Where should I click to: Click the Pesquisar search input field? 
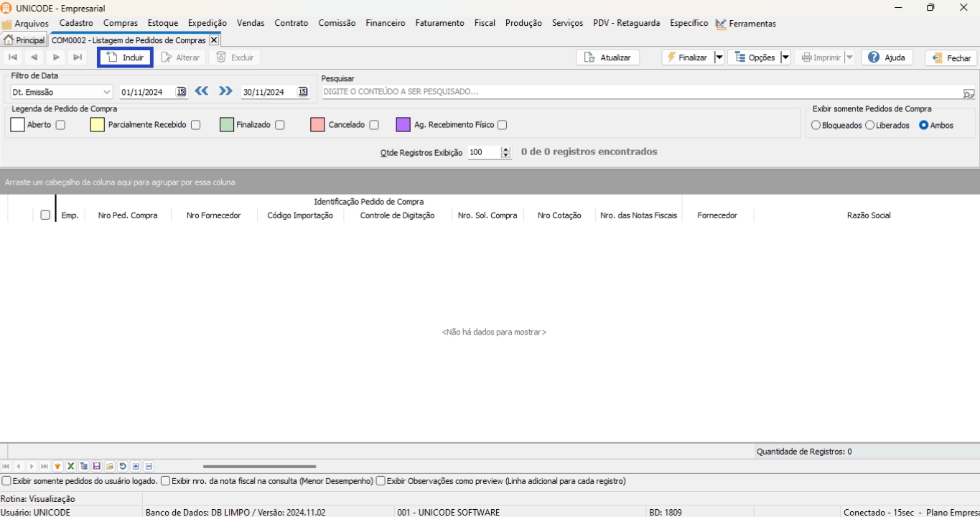[639, 92]
